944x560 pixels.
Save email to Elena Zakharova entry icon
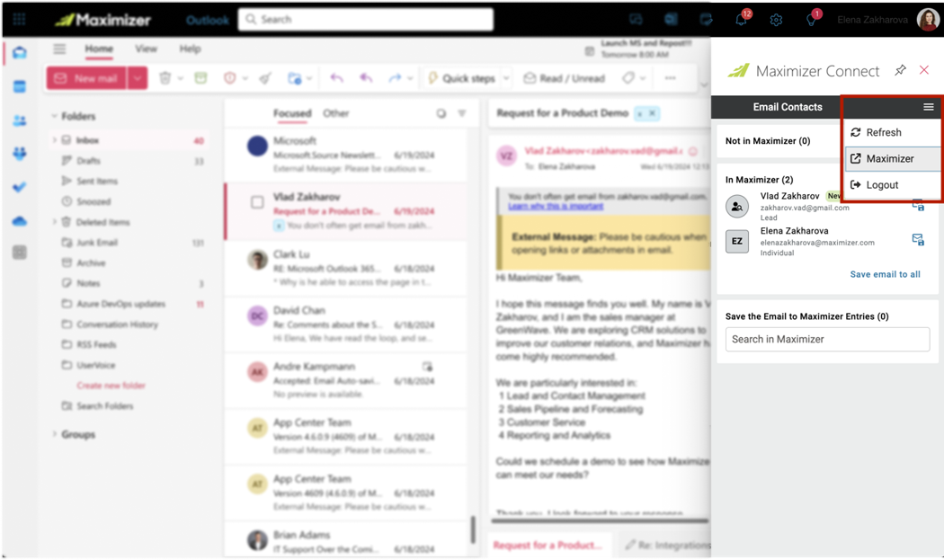[x=918, y=240]
